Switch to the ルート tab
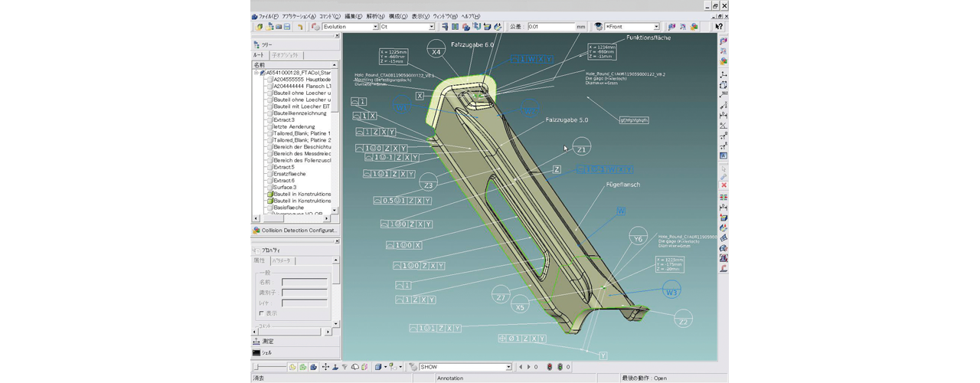980x383 pixels. (259, 55)
